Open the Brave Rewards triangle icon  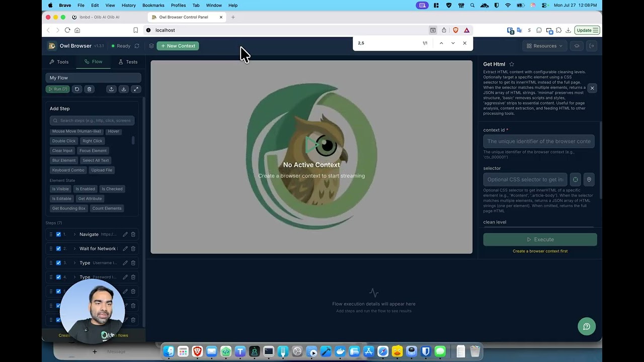(x=467, y=30)
